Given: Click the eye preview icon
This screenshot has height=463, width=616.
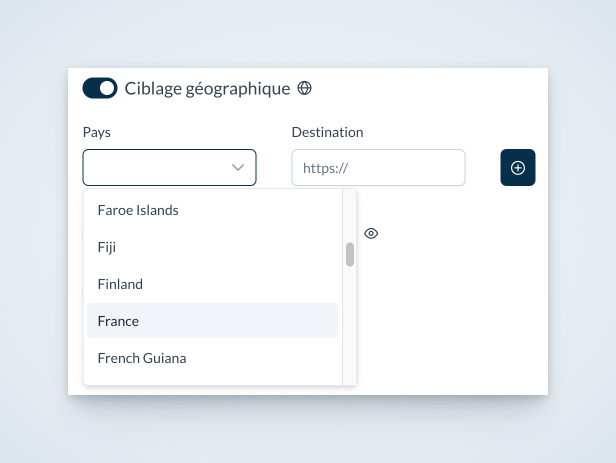Looking at the screenshot, I should (x=371, y=233).
